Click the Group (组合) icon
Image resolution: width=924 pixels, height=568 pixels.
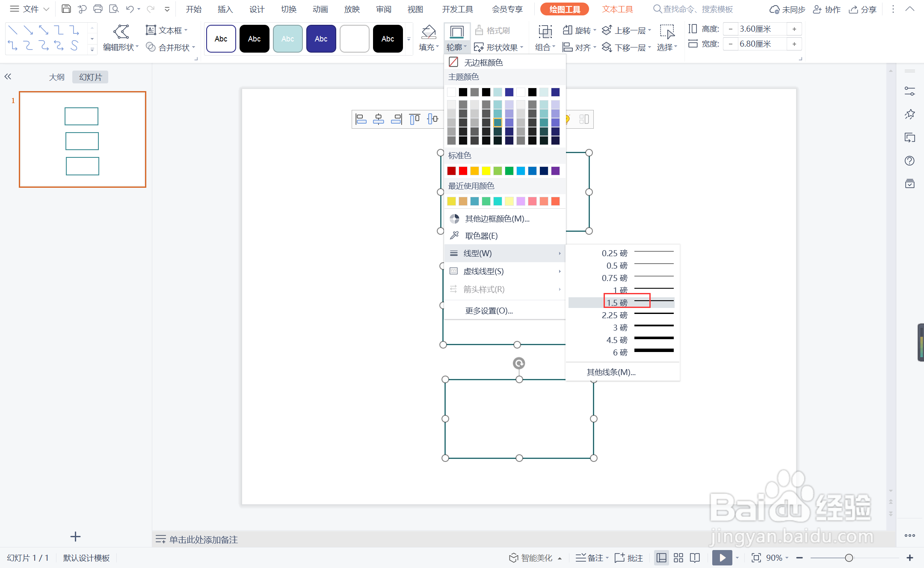545,32
